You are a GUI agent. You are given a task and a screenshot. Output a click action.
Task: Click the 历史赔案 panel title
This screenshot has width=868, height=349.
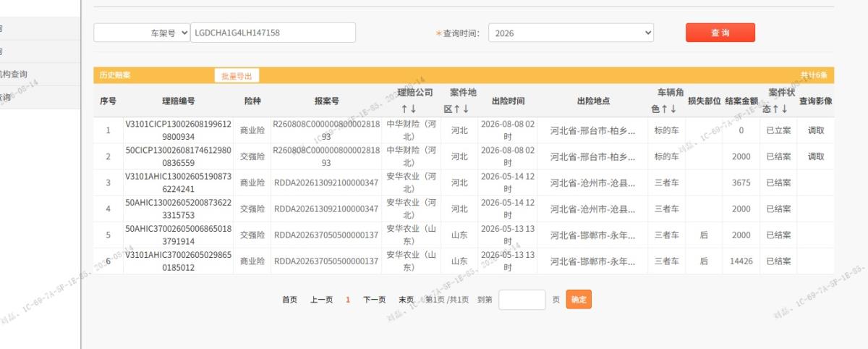click(116, 75)
